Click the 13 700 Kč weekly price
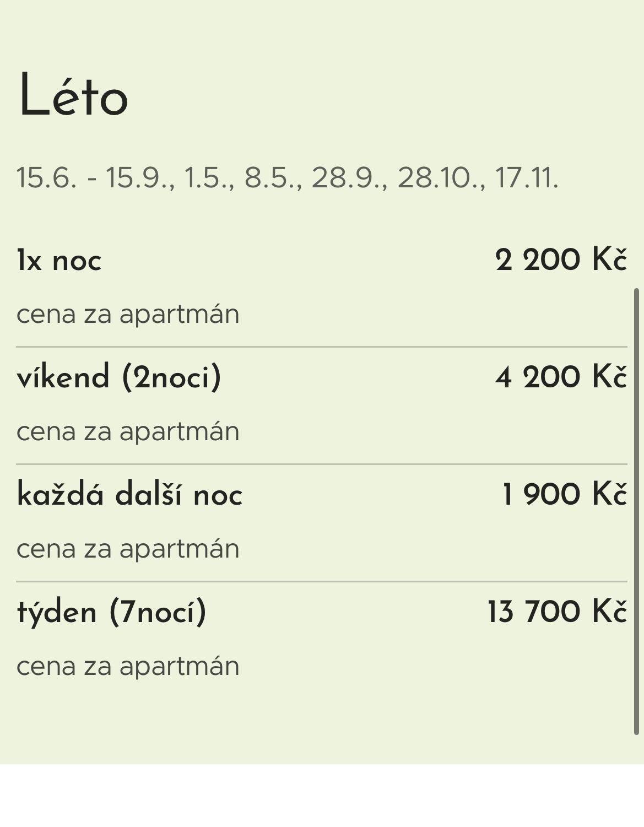 556,612
